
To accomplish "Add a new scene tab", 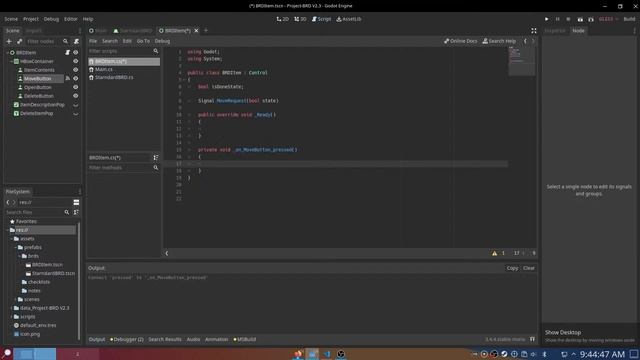I will (x=206, y=31).
